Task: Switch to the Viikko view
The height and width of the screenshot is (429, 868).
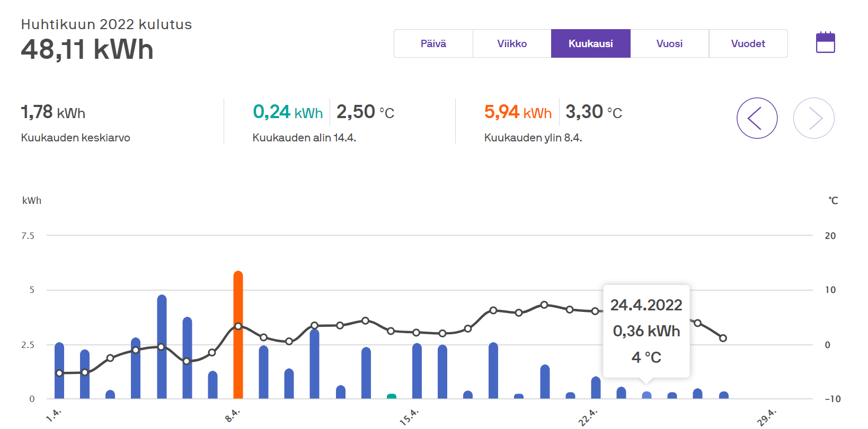Action: pyautogui.click(x=512, y=43)
